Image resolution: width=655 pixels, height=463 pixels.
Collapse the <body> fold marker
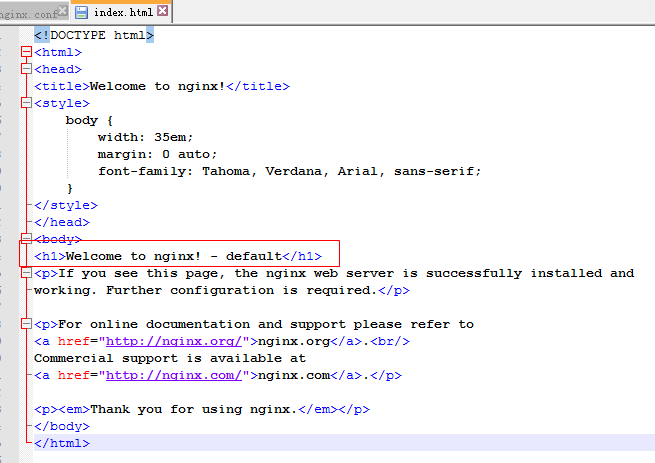pyautogui.click(x=26, y=239)
